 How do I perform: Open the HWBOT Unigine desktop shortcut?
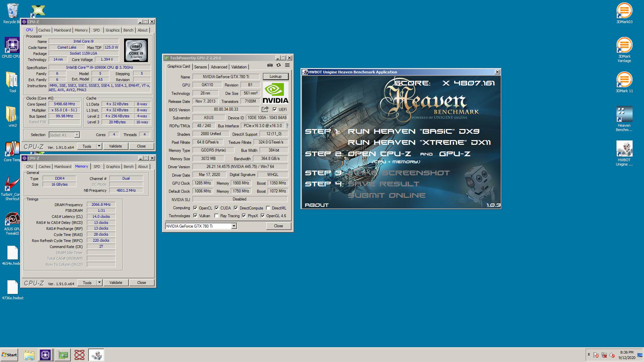tap(624, 154)
